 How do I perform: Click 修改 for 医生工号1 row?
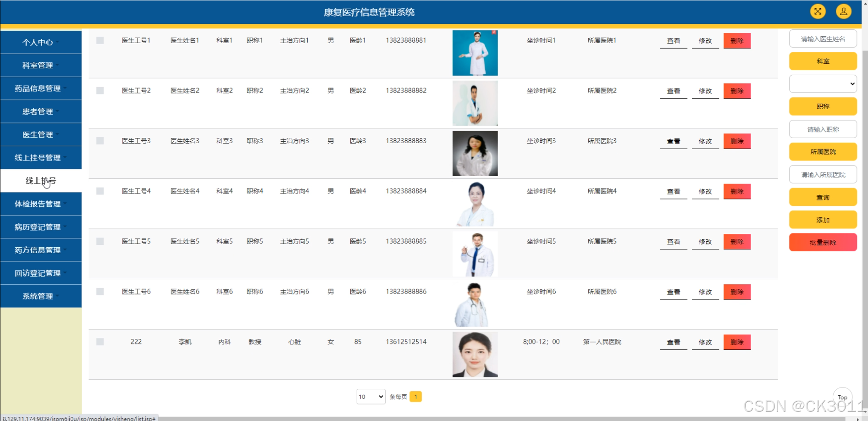pos(705,41)
